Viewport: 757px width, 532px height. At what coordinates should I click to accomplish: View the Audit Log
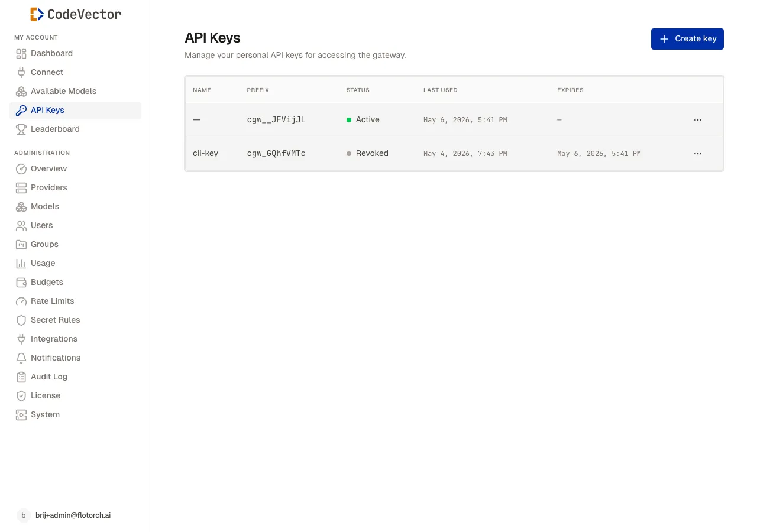76,377
